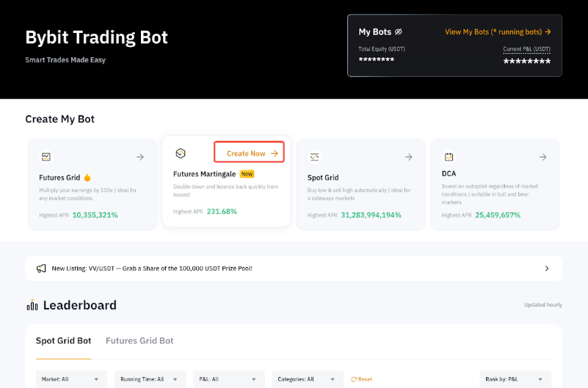Viewport: 588px width, 388px height.
Task: Expand the Categories: All dropdown
Action: [308, 379]
